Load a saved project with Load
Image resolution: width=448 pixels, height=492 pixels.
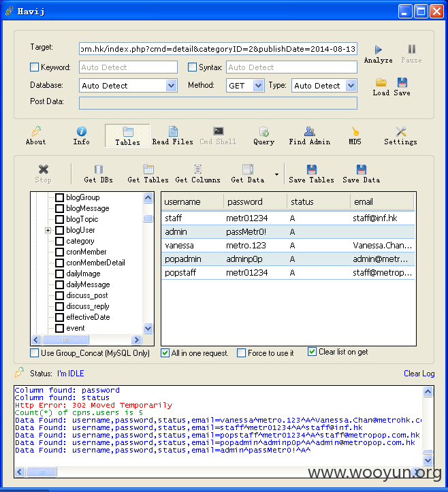point(381,87)
